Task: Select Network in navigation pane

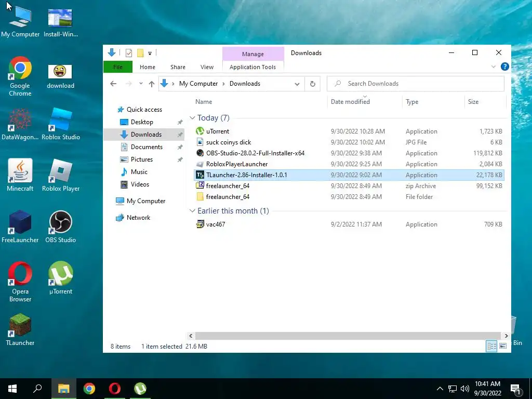Action: coord(133,218)
